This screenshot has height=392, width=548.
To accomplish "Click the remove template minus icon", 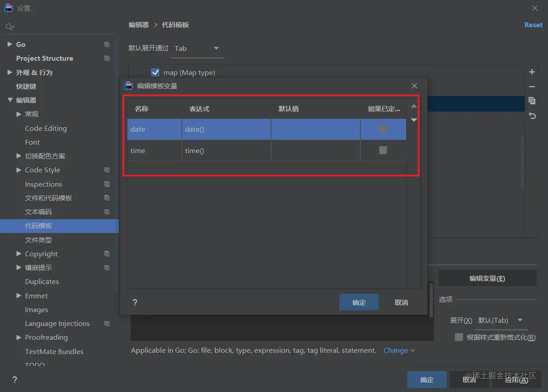I will (x=531, y=87).
